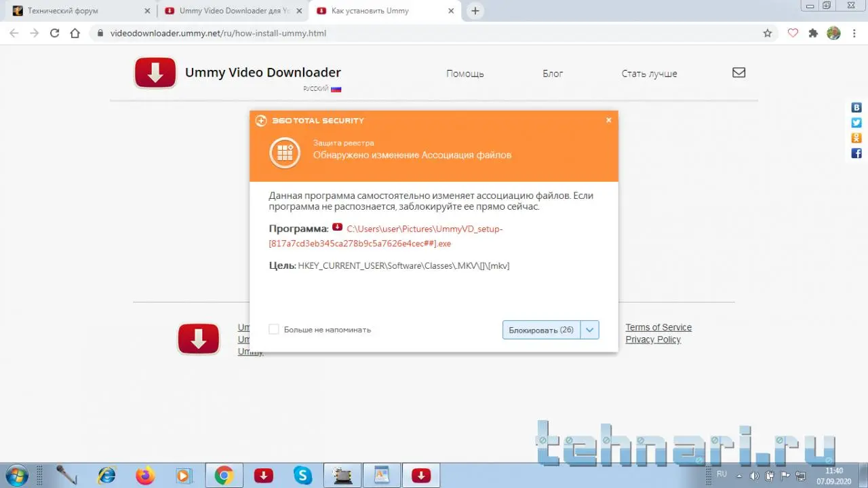Click the Ummy Video Downloader header logo
Image resolution: width=868 pixels, height=488 pixels.
[155, 73]
